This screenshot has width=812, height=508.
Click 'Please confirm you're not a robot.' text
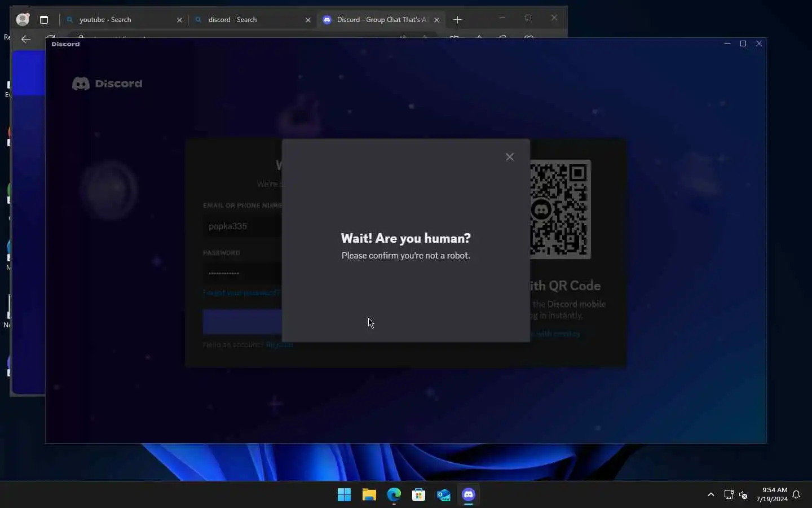point(406,256)
